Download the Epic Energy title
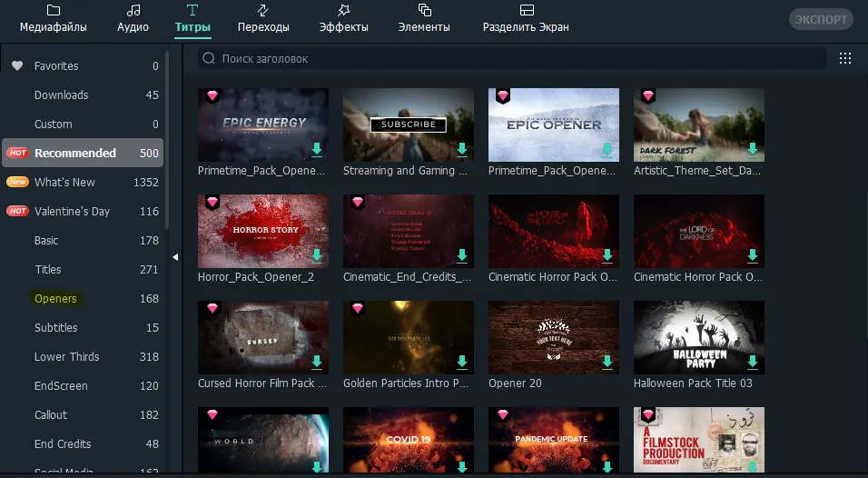 click(x=317, y=149)
